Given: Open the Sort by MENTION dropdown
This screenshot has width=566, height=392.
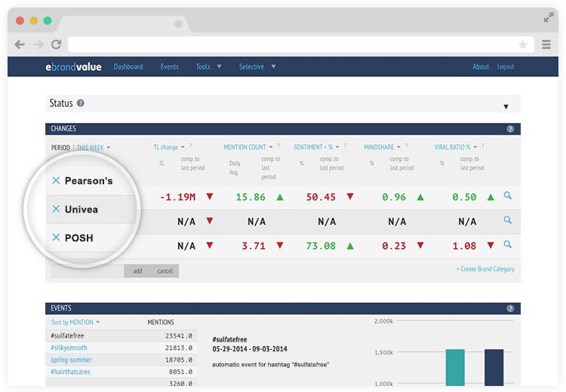Looking at the screenshot, I should [75, 323].
